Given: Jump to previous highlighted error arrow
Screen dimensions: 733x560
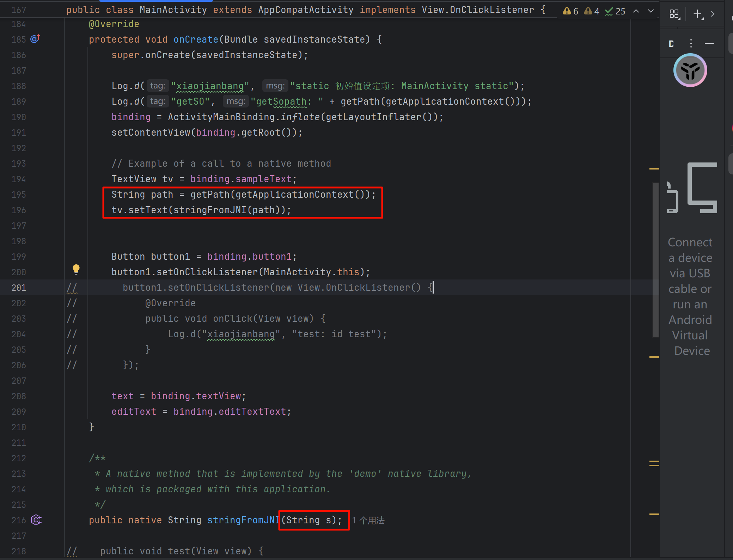Looking at the screenshot, I should pyautogui.click(x=636, y=11).
